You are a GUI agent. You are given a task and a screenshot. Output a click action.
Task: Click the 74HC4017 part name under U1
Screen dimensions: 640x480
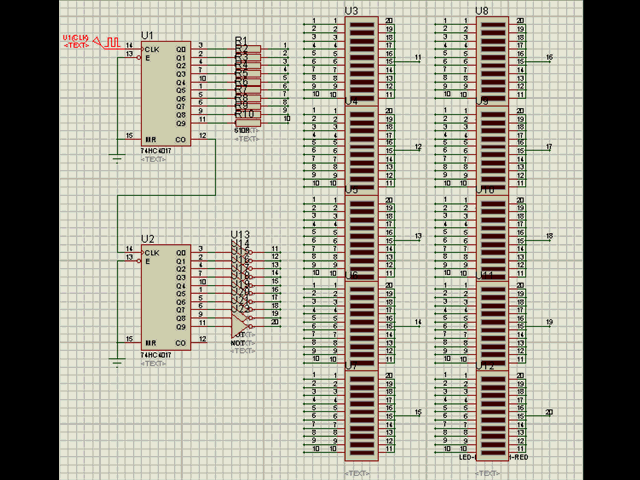click(x=156, y=151)
